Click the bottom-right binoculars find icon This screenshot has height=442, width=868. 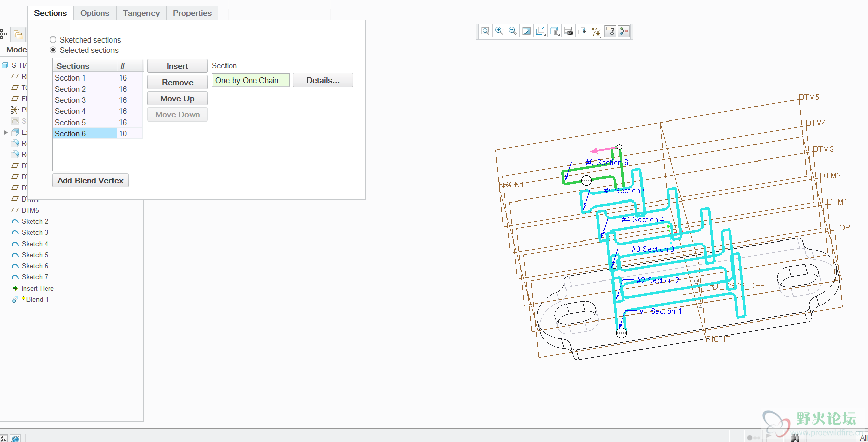(795, 437)
